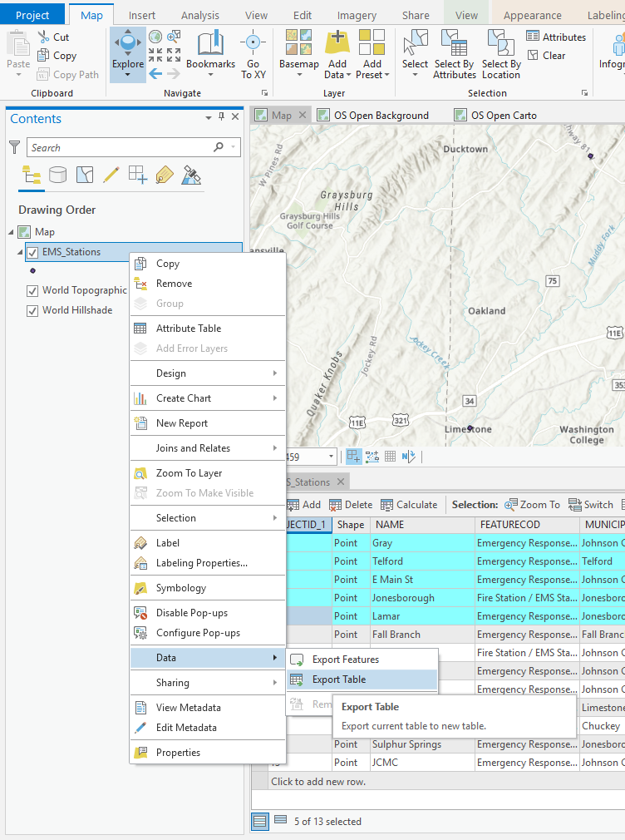Click the EMS_Stations point symbol
The height and width of the screenshot is (840, 625).
tap(32, 270)
